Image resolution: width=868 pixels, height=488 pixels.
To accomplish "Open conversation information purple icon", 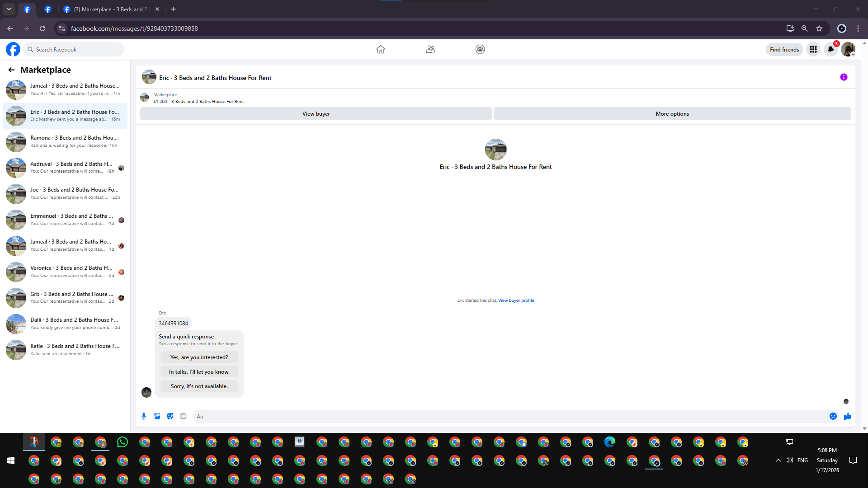I will [x=844, y=77].
